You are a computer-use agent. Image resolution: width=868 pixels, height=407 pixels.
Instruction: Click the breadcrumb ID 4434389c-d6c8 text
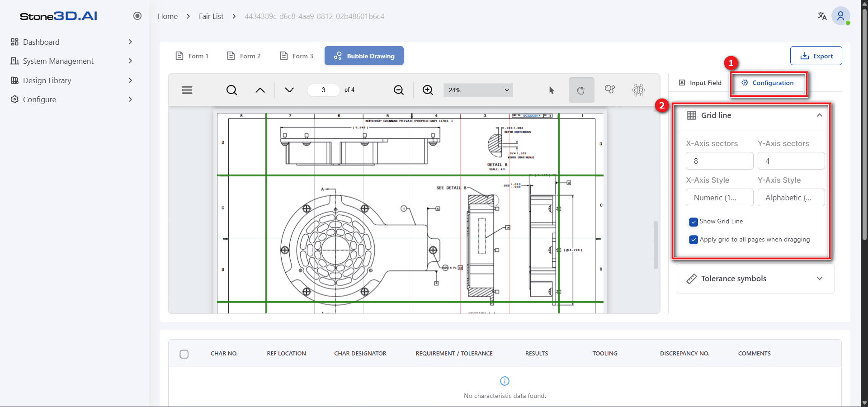(315, 16)
